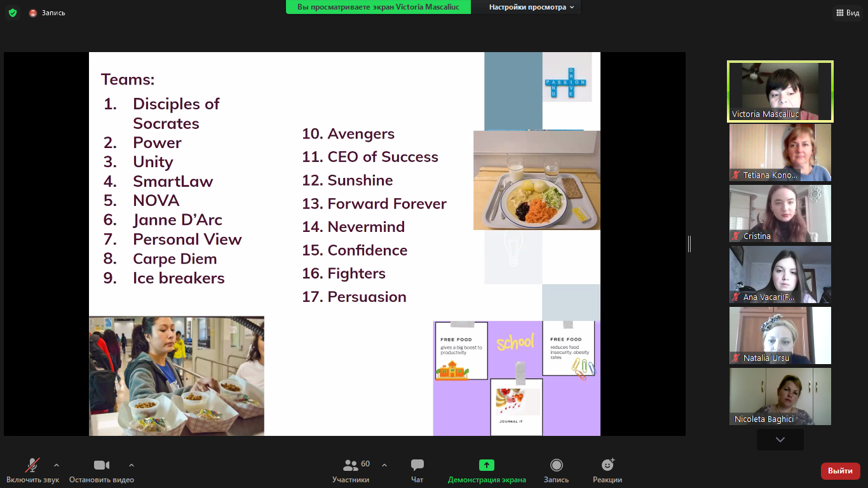Click the green Демонстрация экрана share icon

(x=487, y=465)
